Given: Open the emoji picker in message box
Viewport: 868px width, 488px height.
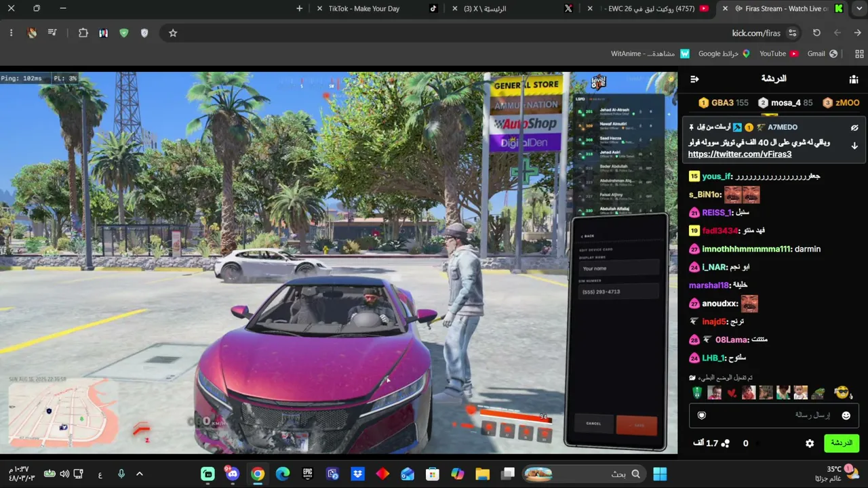Looking at the screenshot, I should click(846, 415).
